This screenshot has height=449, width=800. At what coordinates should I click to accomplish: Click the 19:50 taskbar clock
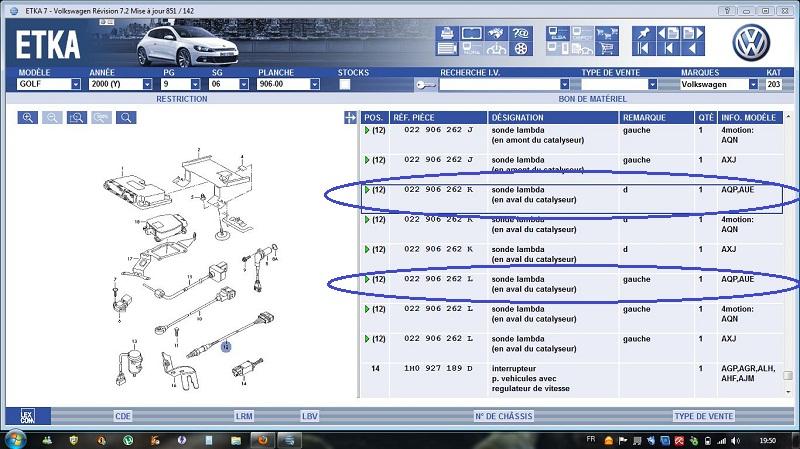tap(767, 440)
